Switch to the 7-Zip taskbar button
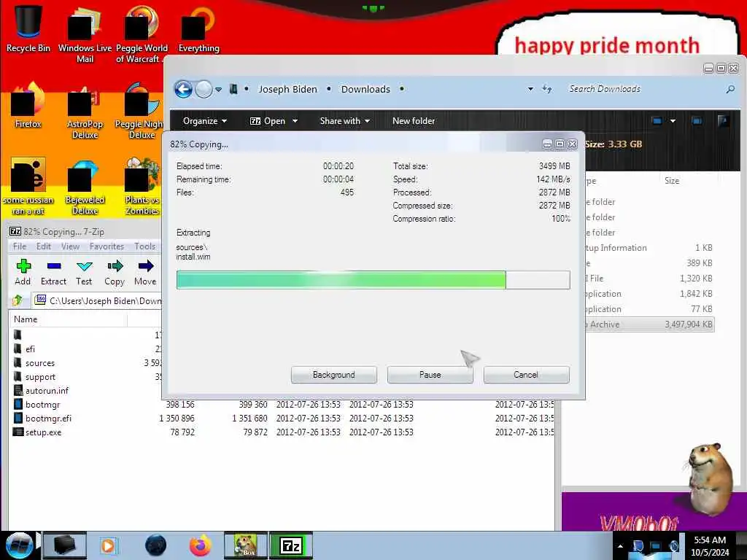This screenshot has width=747, height=560. coord(291,545)
